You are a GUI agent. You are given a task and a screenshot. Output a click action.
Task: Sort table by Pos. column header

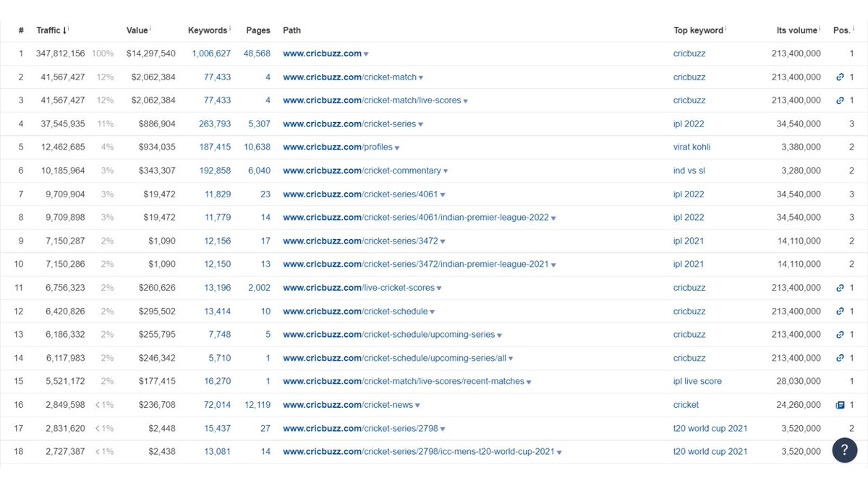[842, 30]
